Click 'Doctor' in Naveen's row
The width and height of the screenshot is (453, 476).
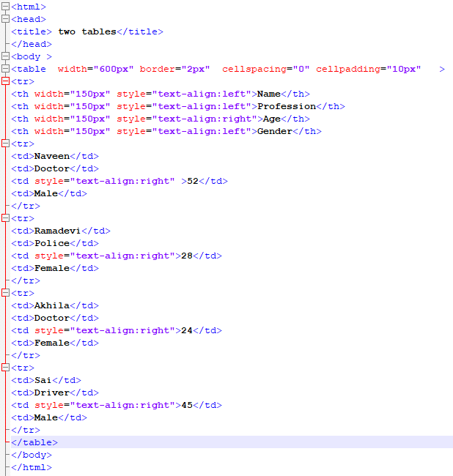[x=52, y=168]
